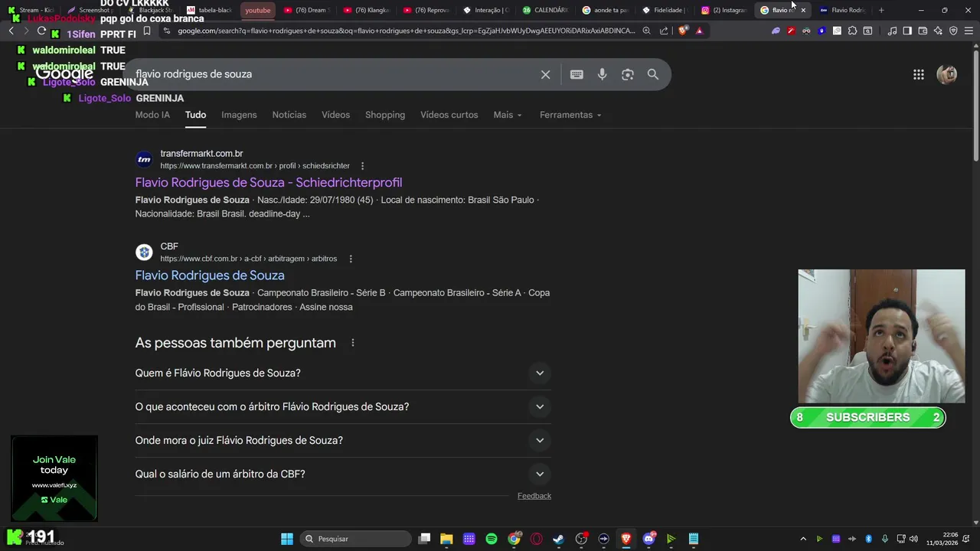The image size is (980, 551).
Task: Clear the search query with the X icon
Action: 545,74
